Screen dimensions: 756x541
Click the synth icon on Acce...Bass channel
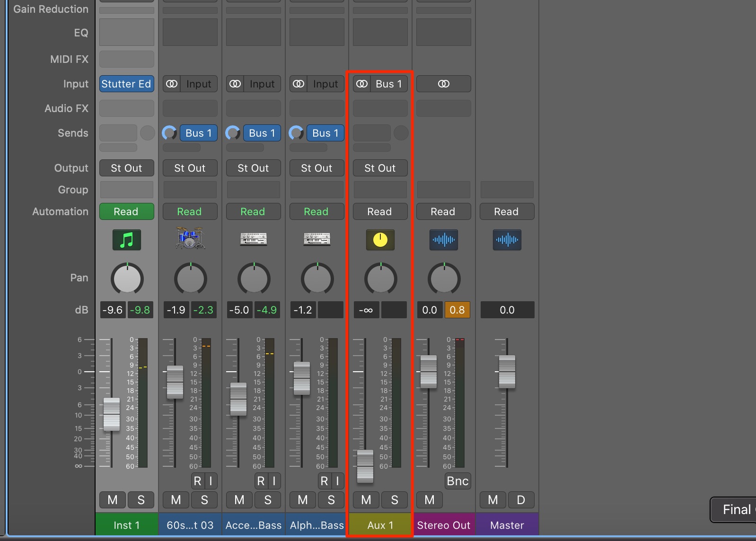tap(254, 239)
